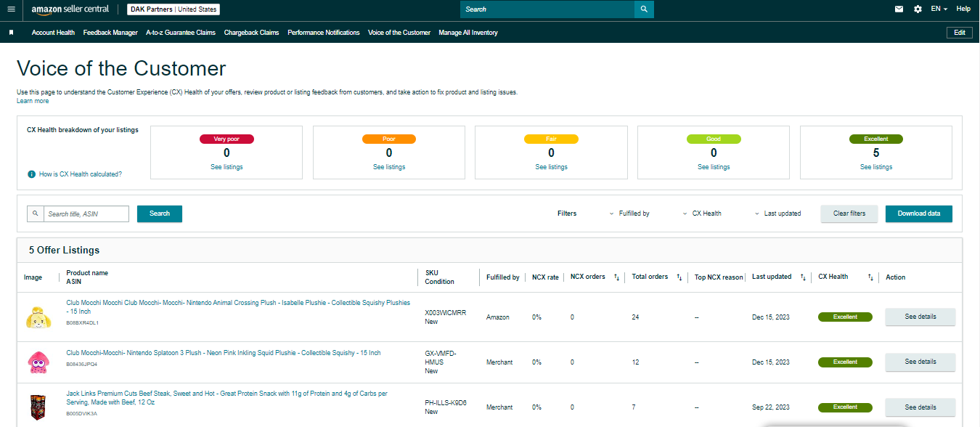Sort by NCX orders column arrows
This screenshot has width=980, height=427.
[616, 277]
